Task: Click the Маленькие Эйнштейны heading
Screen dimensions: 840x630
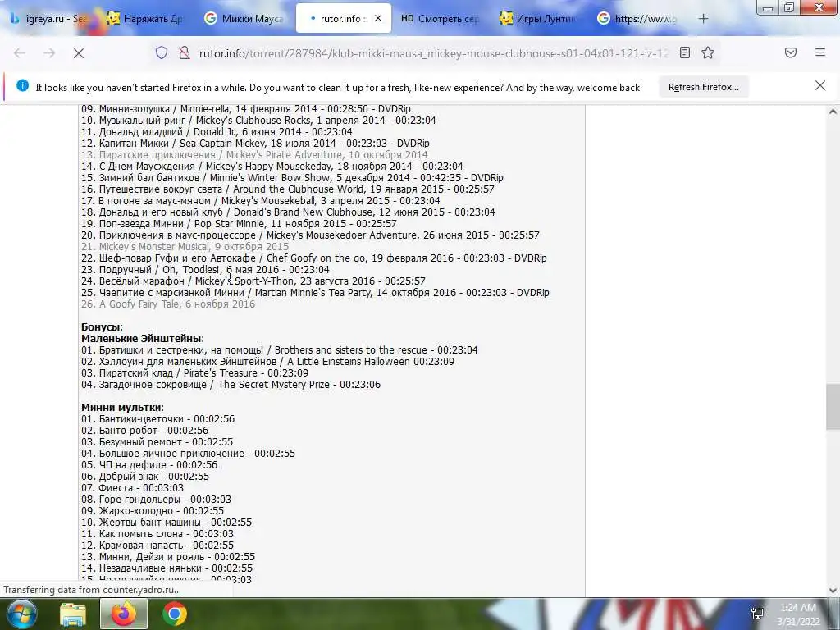Action: pyautogui.click(x=143, y=339)
